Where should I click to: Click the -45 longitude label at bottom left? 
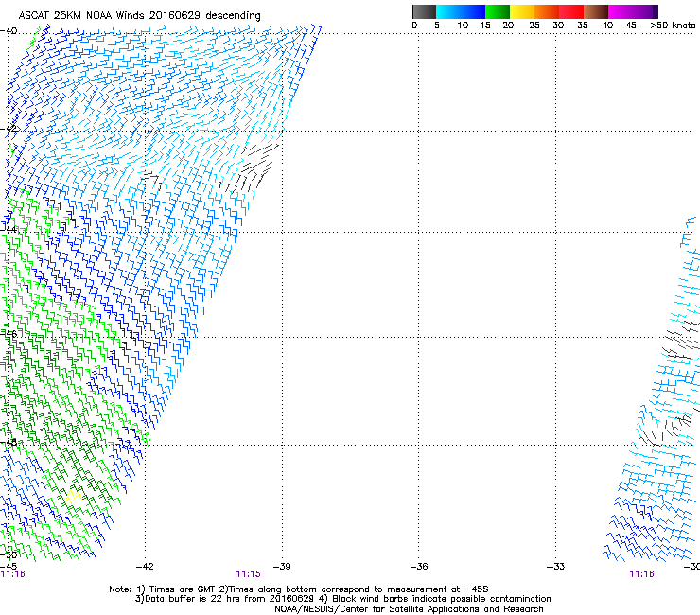pyautogui.click(x=9, y=567)
